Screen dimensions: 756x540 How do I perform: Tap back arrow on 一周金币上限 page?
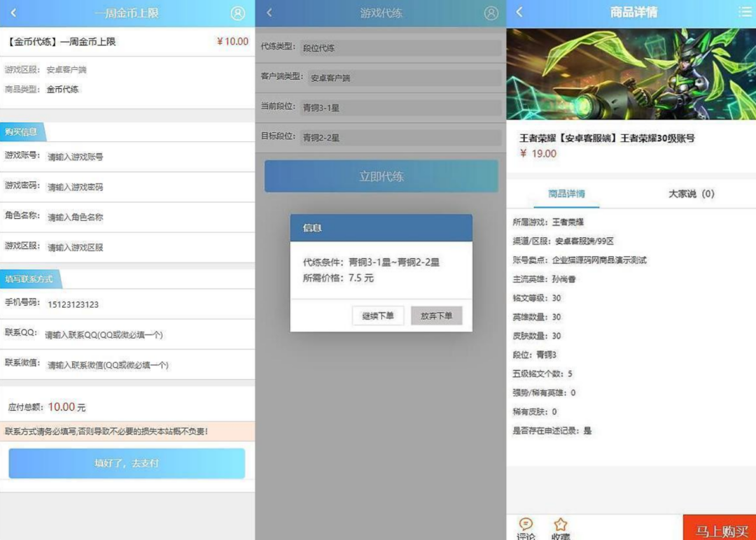click(13, 13)
